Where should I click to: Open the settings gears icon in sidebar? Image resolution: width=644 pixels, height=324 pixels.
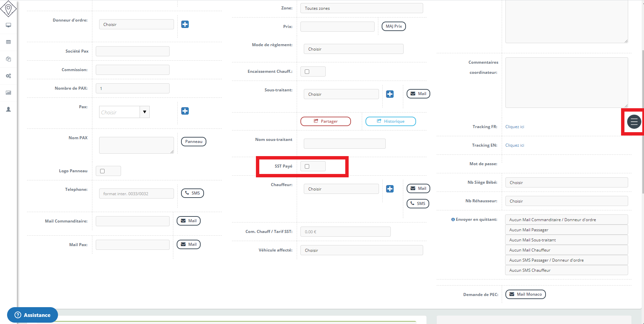(8, 76)
